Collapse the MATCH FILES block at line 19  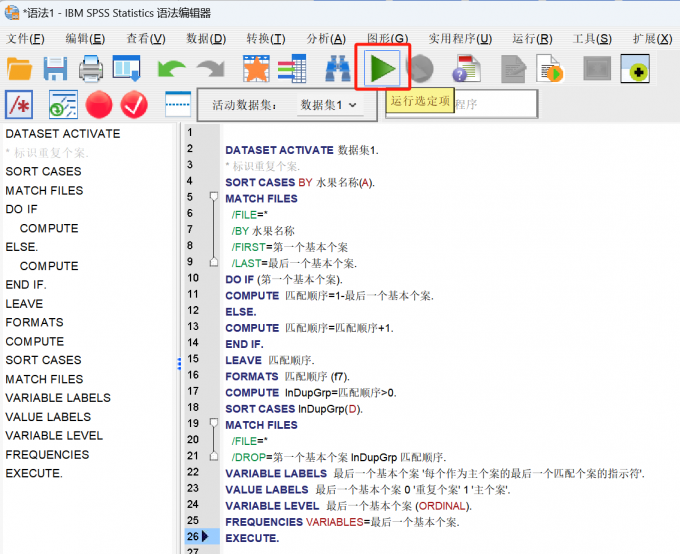(x=214, y=423)
